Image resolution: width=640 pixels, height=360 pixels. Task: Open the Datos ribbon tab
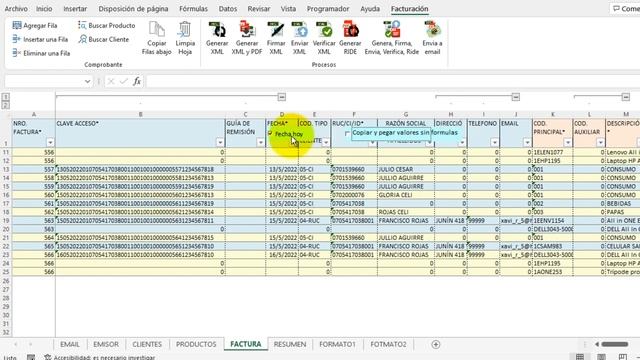228,9
